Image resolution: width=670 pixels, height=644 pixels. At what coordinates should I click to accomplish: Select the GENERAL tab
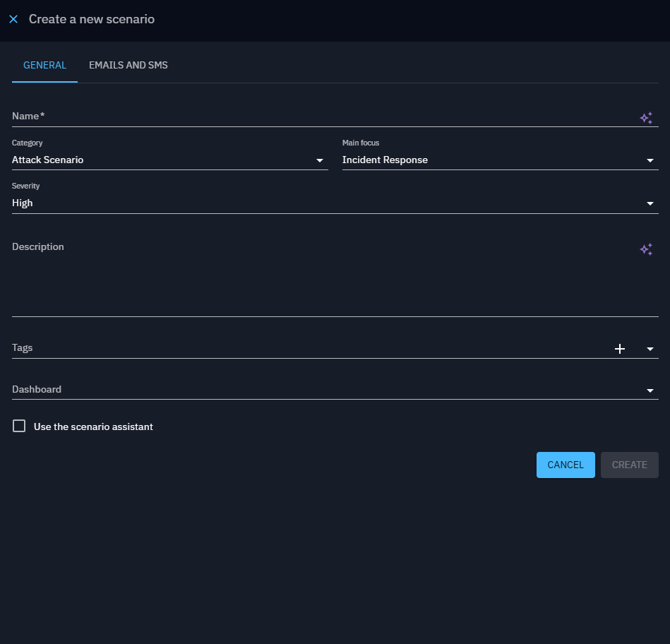click(44, 66)
